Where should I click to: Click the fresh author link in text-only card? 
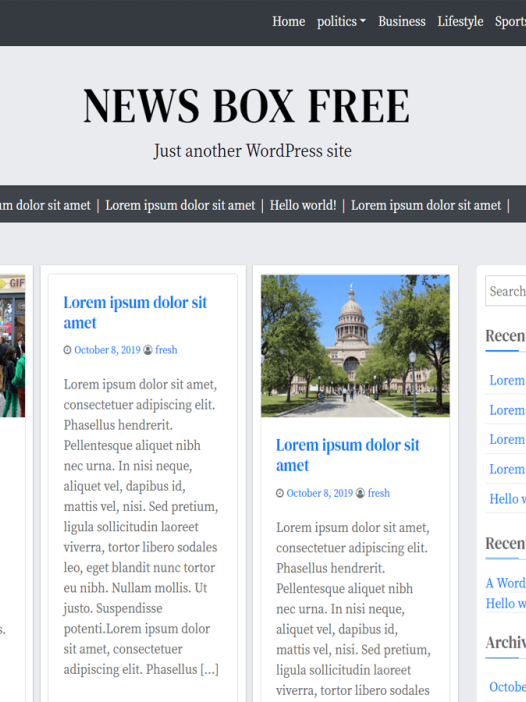pyautogui.click(x=166, y=350)
